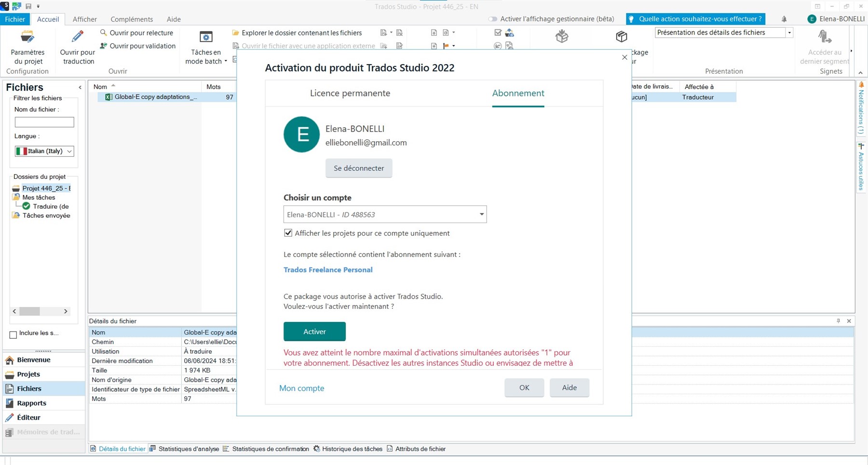Click the Aide button in dialog
This screenshot has width=868, height=465.
(x=570, y=387)
